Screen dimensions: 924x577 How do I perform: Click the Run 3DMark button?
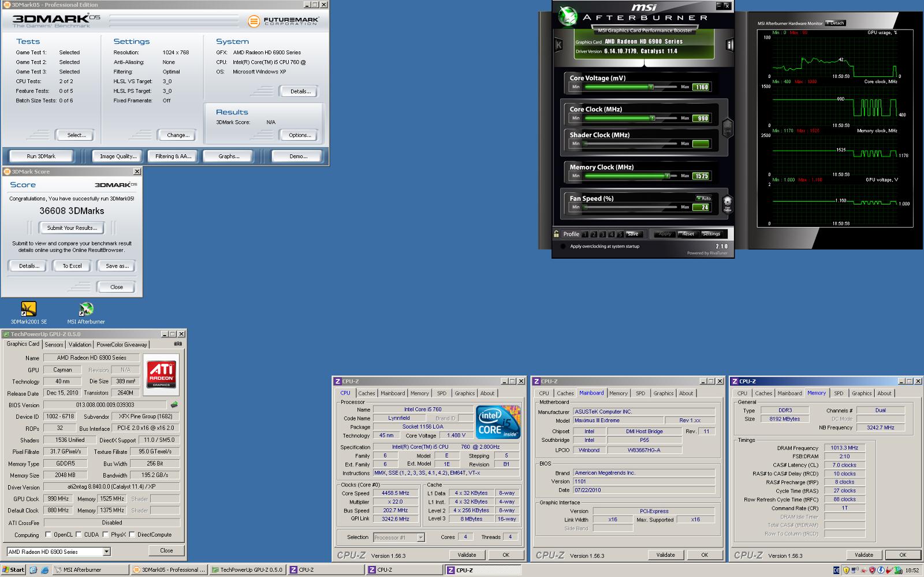pyautogui.click(x=41, y=156)
